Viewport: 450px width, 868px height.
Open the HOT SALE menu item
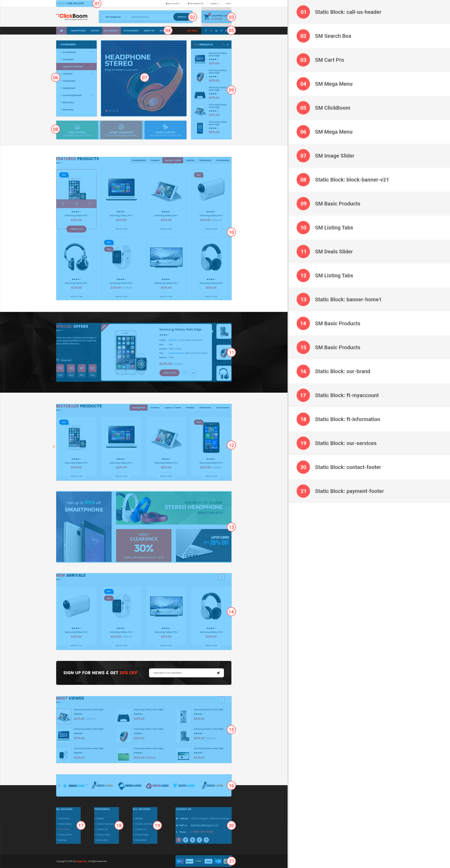point(192,31)
